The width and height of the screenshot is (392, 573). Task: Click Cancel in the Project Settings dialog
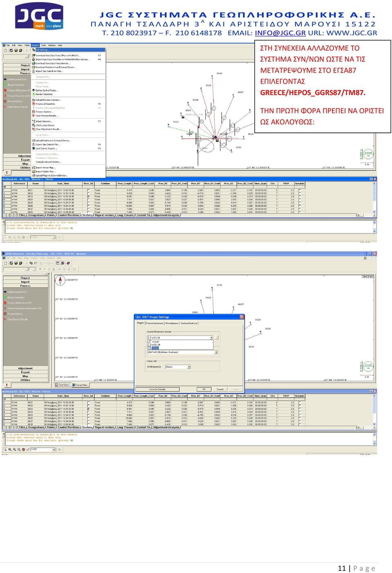tap(220, 389)
